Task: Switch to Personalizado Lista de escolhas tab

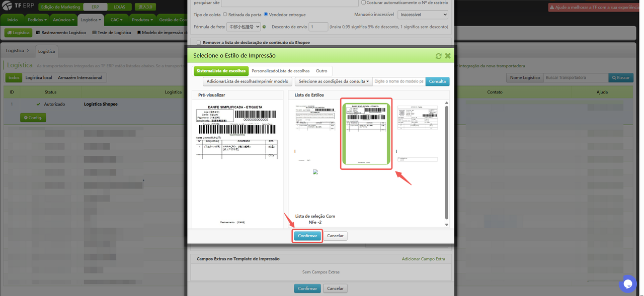Action: (280, 71)
